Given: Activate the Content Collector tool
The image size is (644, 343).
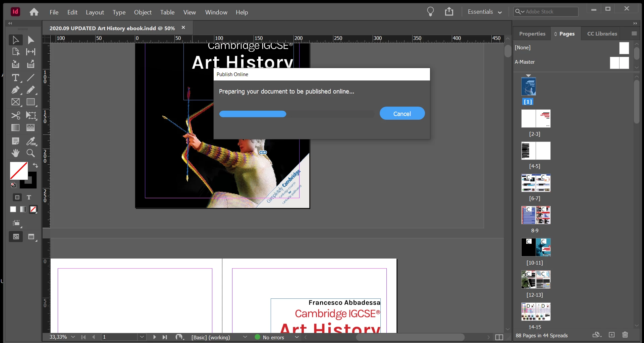Looking at the screenshot, I should [15, 64].
